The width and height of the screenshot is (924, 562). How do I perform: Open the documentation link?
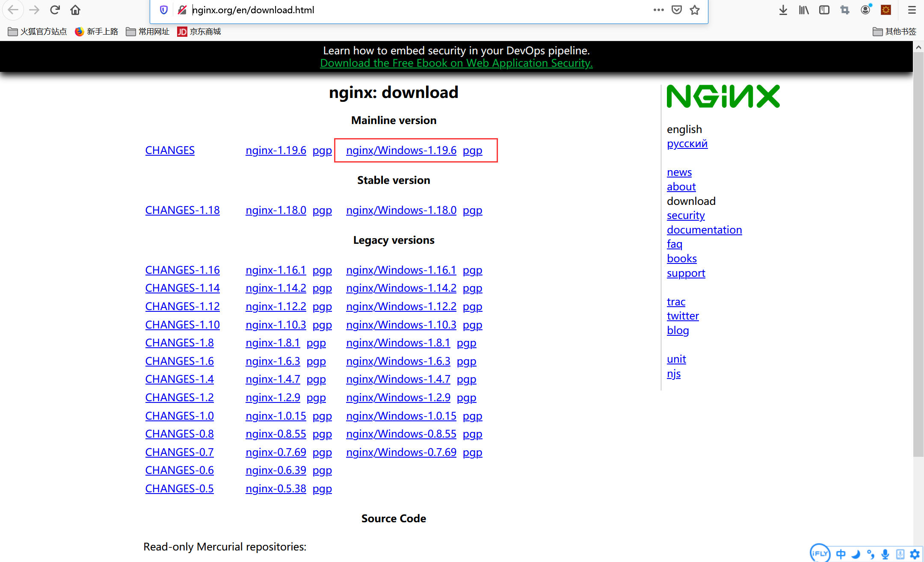[704, 230]
